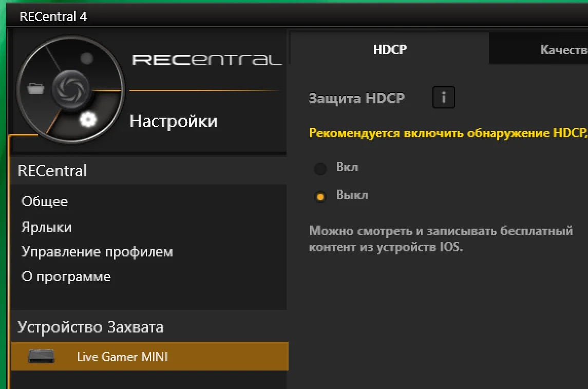This screenshot has width=588, height=389.
Task: Open the folder icon in the circular dial
Action: tap(35, 88)
